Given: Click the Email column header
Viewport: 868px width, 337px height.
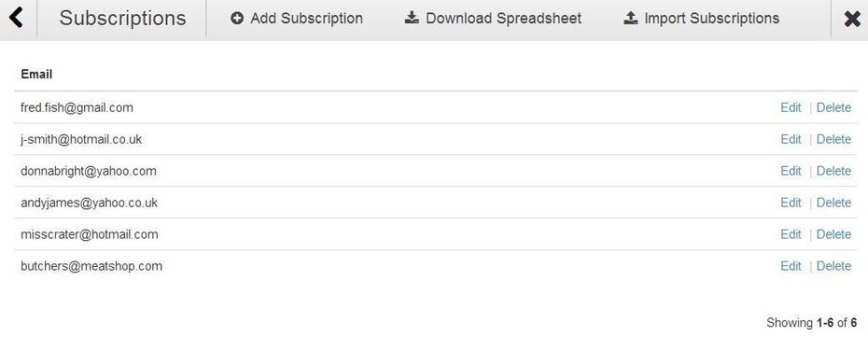Looking at the screenshot, I should pos(36,74).
